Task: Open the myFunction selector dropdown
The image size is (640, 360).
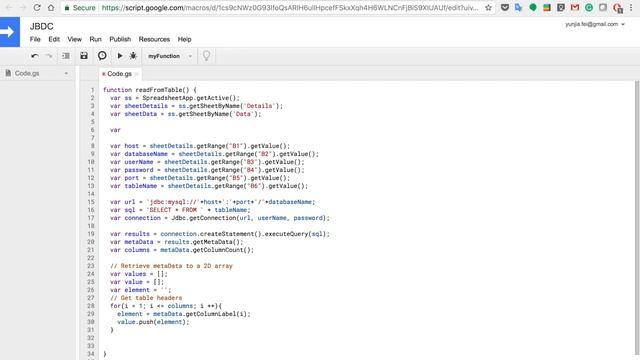Action: (169, 56)
